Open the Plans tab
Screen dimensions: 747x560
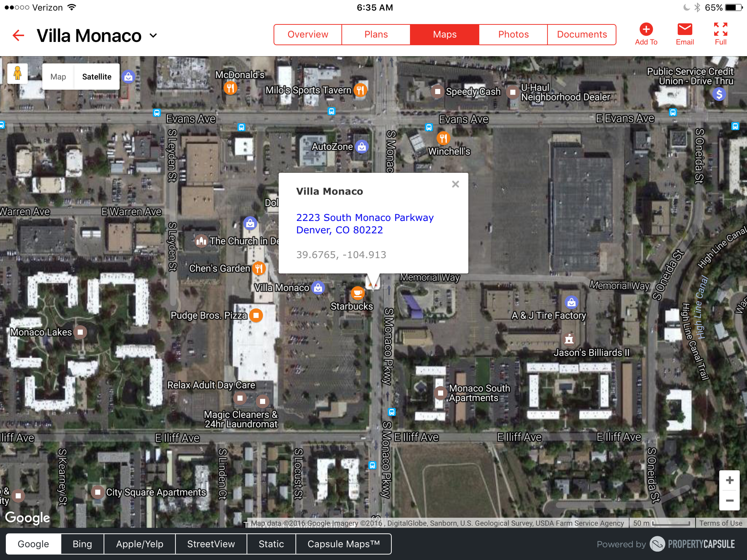[x=376, y=34]
